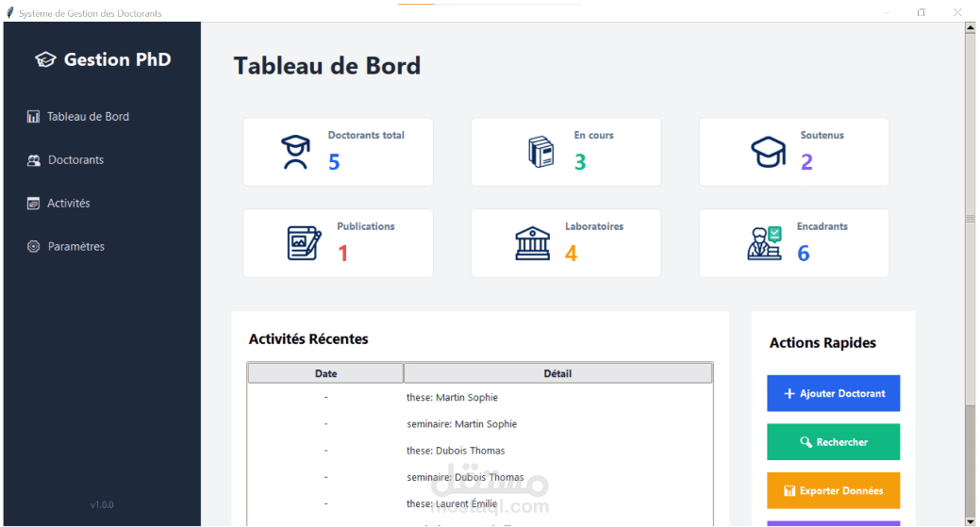Click the gear icon next to Paramètres

coord(33,247)
